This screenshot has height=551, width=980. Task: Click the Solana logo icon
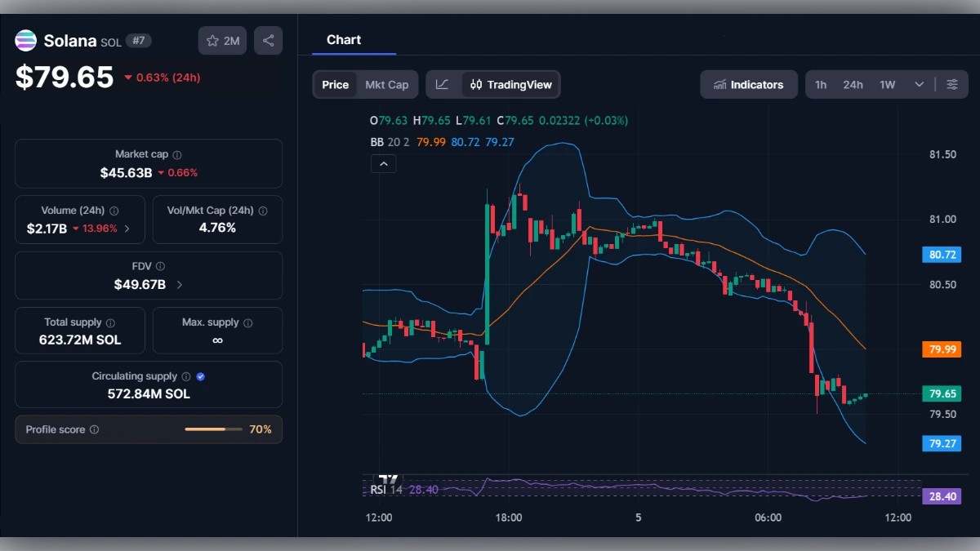pyautogui.click(x=25, y=40)
